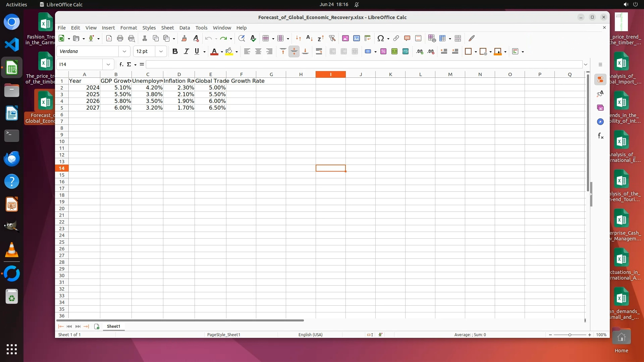
Task: Open the 12 pt font size dropdown
Action: 161,52
